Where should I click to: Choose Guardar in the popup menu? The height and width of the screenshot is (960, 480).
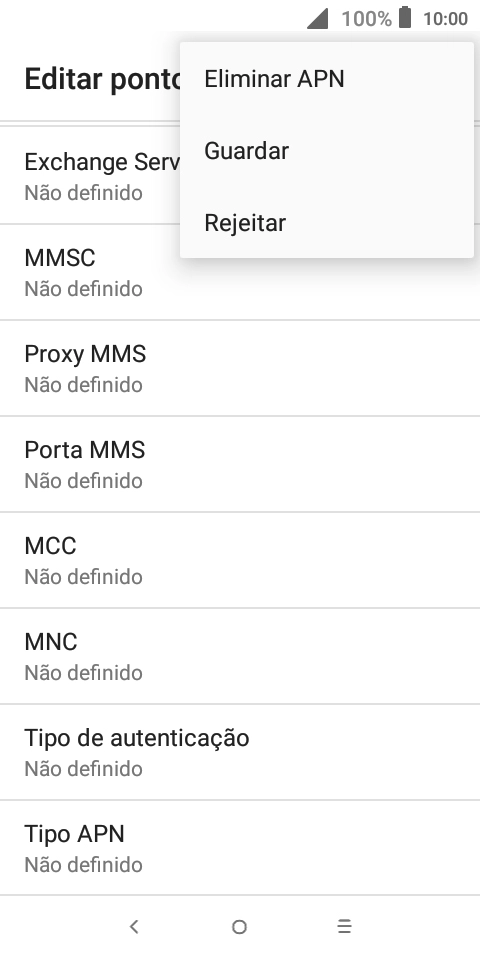[327, 151]
